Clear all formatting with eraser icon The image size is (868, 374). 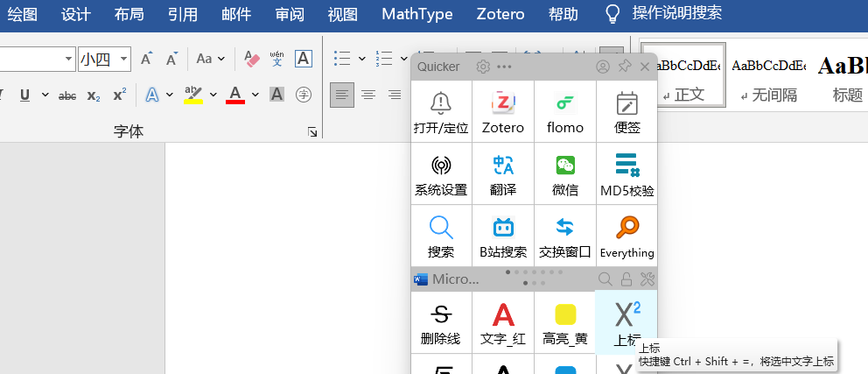coord(252,59)
